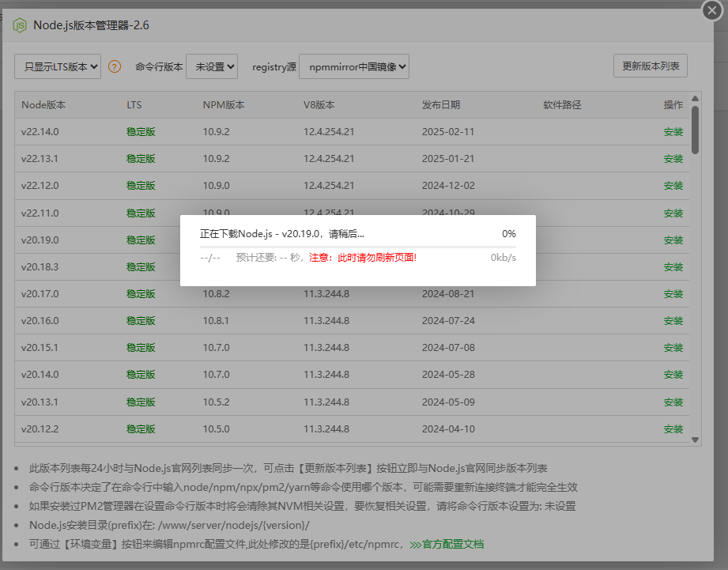This screenshot has width=728, height=570.
Task: Open the LTS-only version filter dropdown
Action: pos(58,66)
